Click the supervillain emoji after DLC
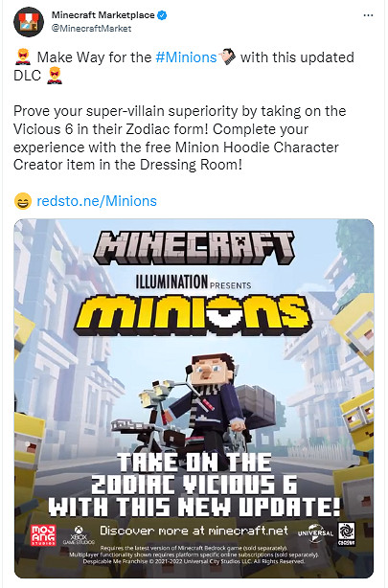This screenshot has height=588, width=388. pyautogui.click(x=55, y=76)
